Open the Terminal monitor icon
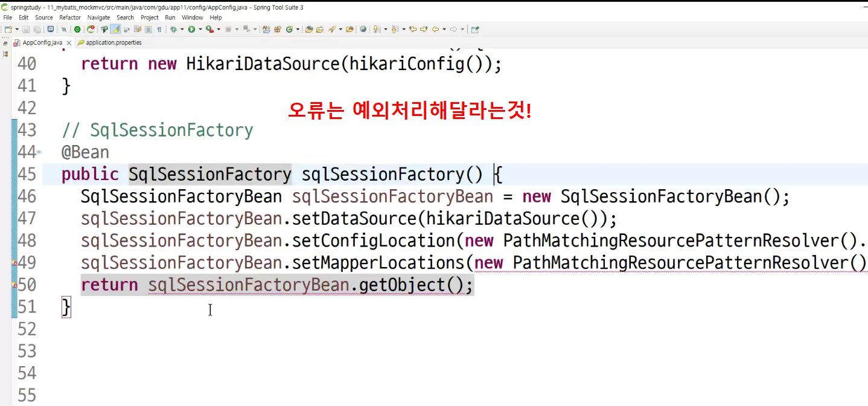Screen dimensions: 868x406 click(50, 29)
